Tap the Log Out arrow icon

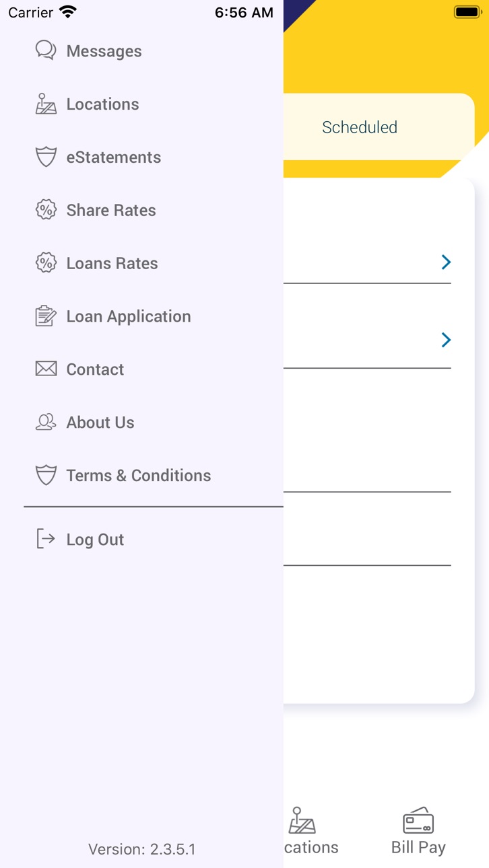[45, 539]
